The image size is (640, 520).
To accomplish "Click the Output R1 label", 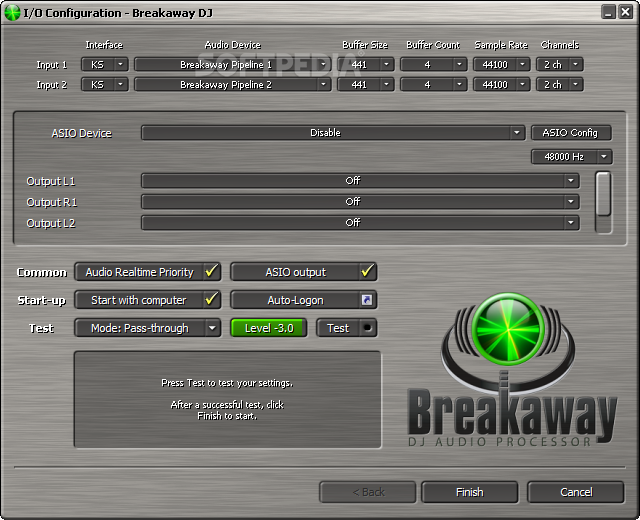I will [51, 202].
